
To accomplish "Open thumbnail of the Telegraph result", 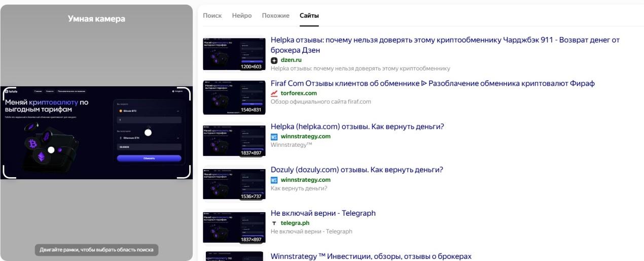I will click(x=234, y=227).
